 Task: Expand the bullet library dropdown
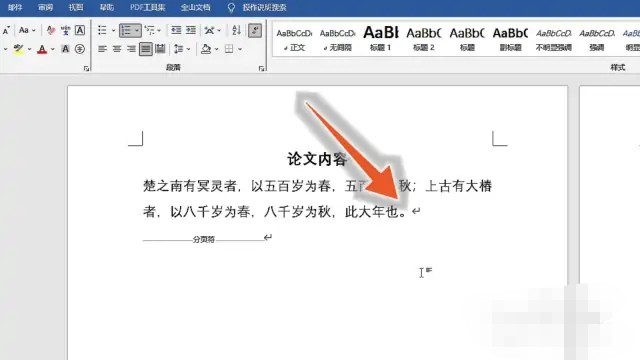point(113,30)
